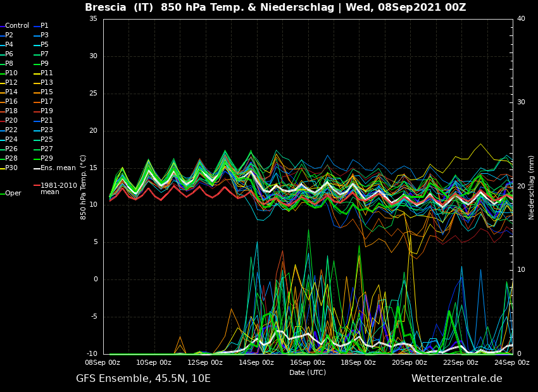Click the 35 temperature axis value
Image resolution: width=538 pixels, height=392 pixels.
[93, 19]
